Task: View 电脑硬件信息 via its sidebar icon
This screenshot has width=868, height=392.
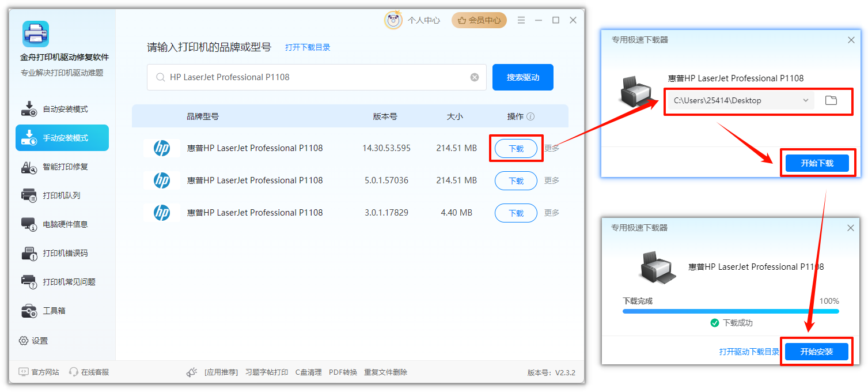Action: [x=29, y=224]
